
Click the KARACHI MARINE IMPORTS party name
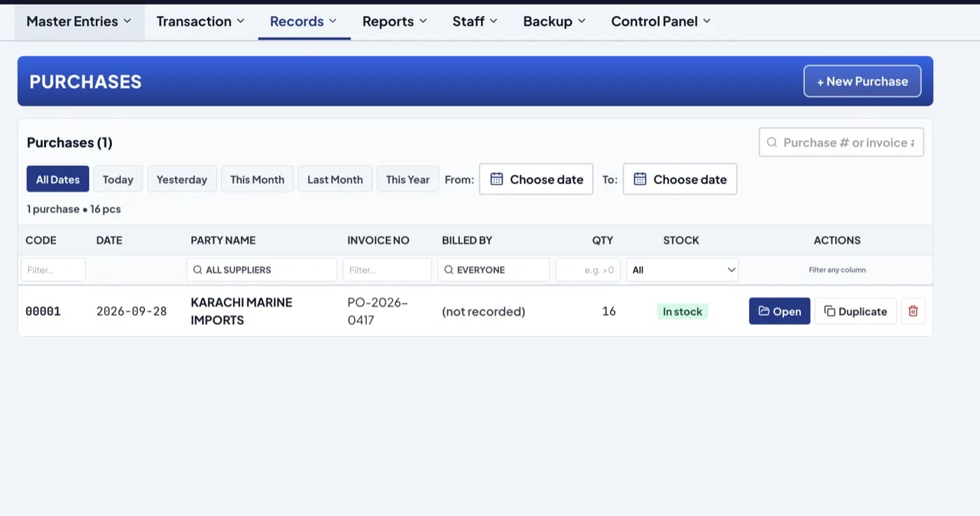(241, 312)
